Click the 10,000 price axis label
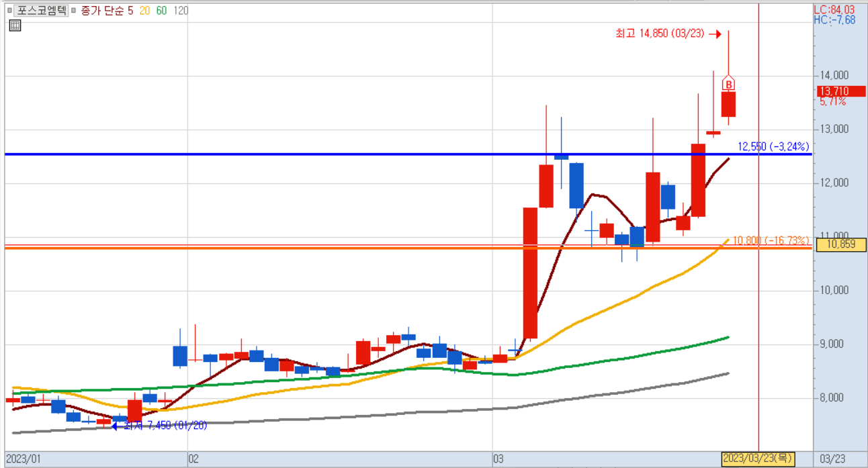This screenshot has width=868, height=468. [x=834, y=290]
